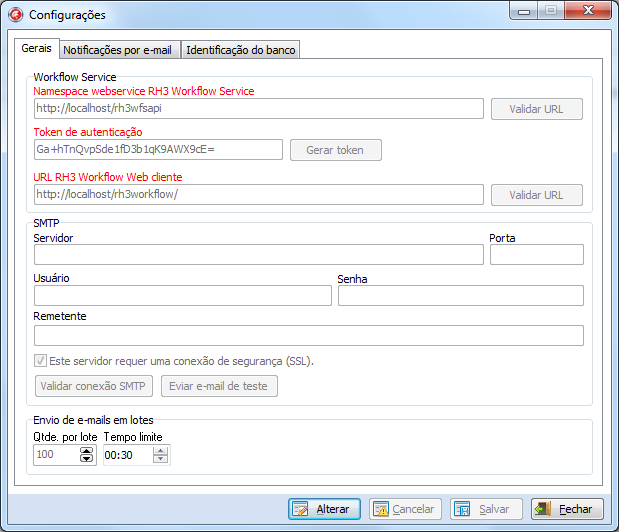Decrease Tempo limite with down arrow
The image size is (619, 532).
click(160, 459)
